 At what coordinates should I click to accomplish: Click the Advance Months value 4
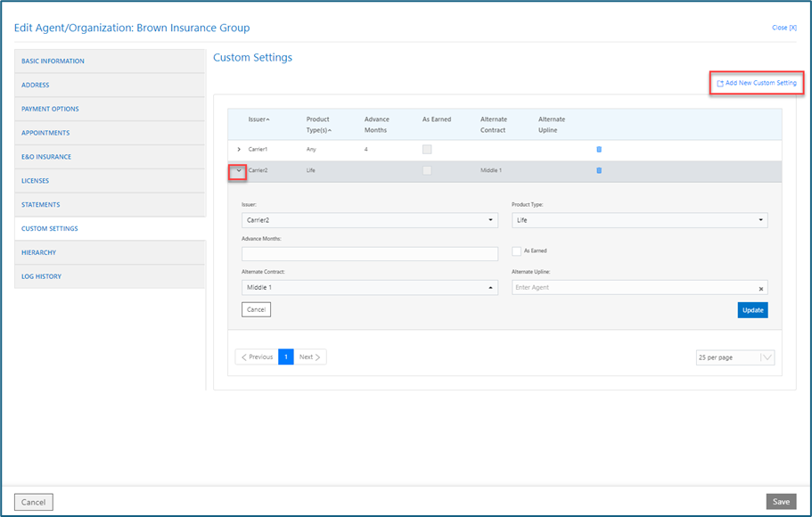(366, 149)
